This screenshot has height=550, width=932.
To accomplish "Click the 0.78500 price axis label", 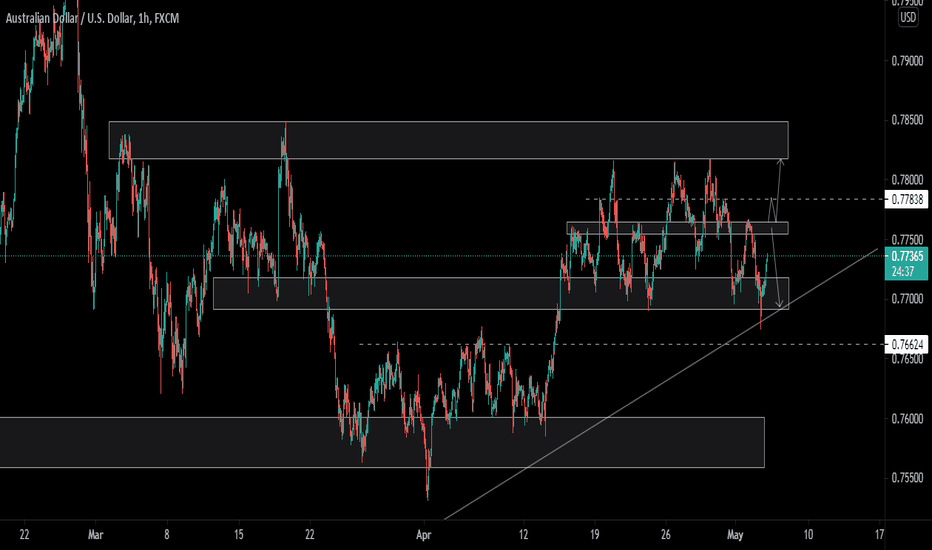I will point(907,120).
